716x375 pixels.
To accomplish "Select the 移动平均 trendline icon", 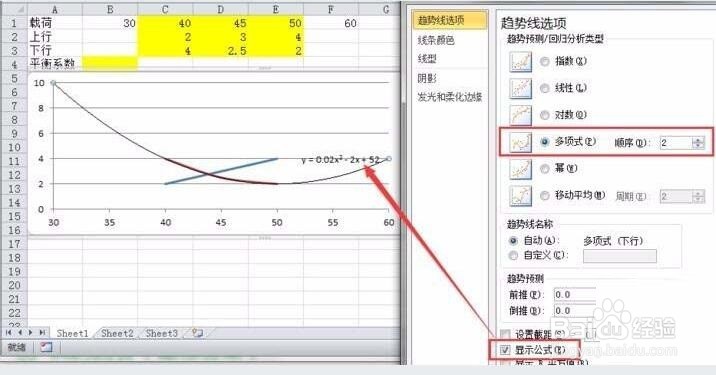I will pos(521,196).
